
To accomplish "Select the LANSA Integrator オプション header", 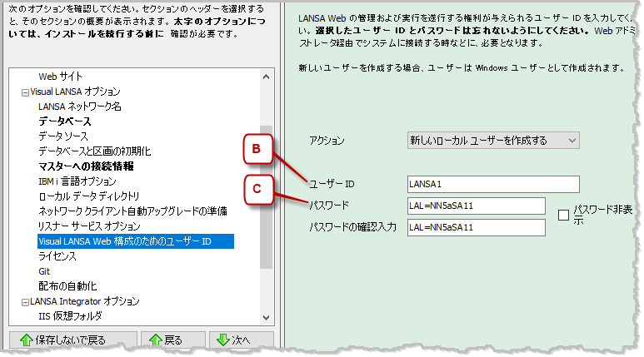I will click(x=85, y=301).
